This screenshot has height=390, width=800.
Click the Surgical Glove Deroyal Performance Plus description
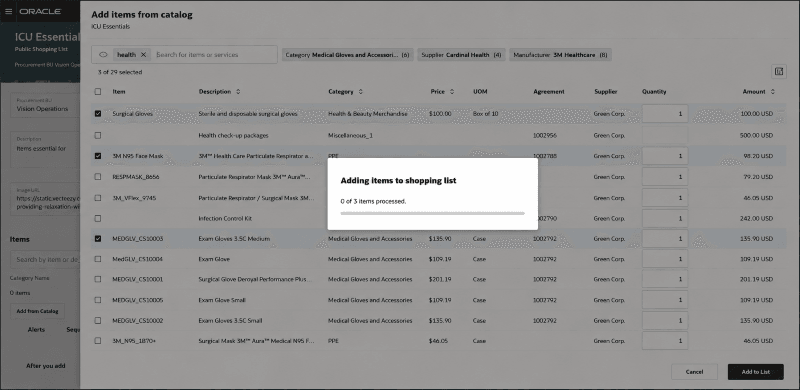(x=255, y=279)
